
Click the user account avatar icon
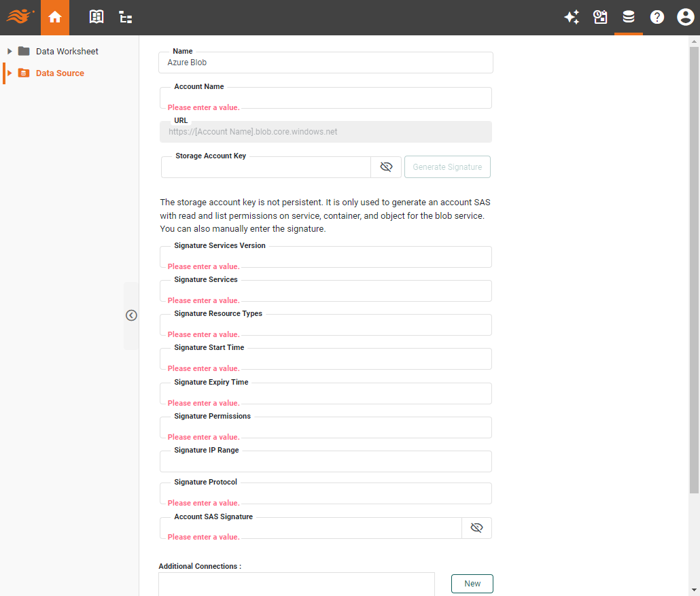[x=685, y=17]
